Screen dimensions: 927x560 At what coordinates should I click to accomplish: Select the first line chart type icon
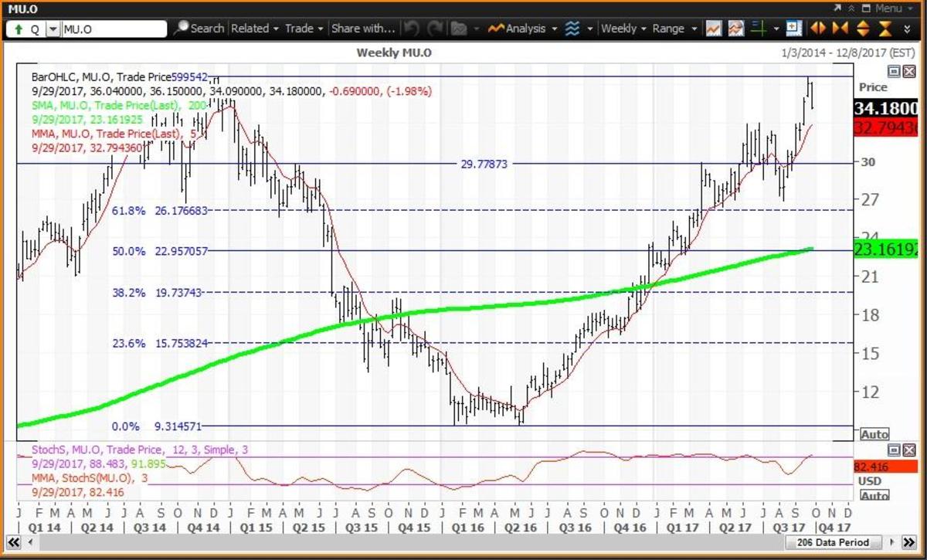click(x=714, y=29)
